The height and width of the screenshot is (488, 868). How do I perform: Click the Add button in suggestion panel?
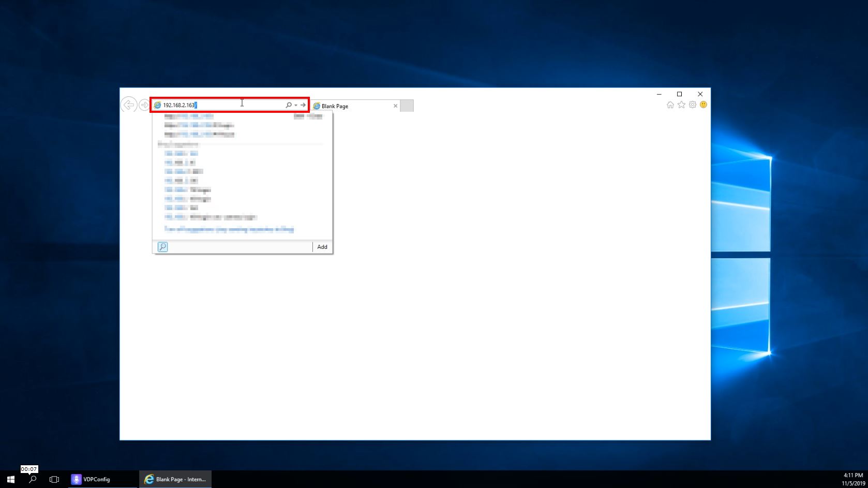pos(322,247)
